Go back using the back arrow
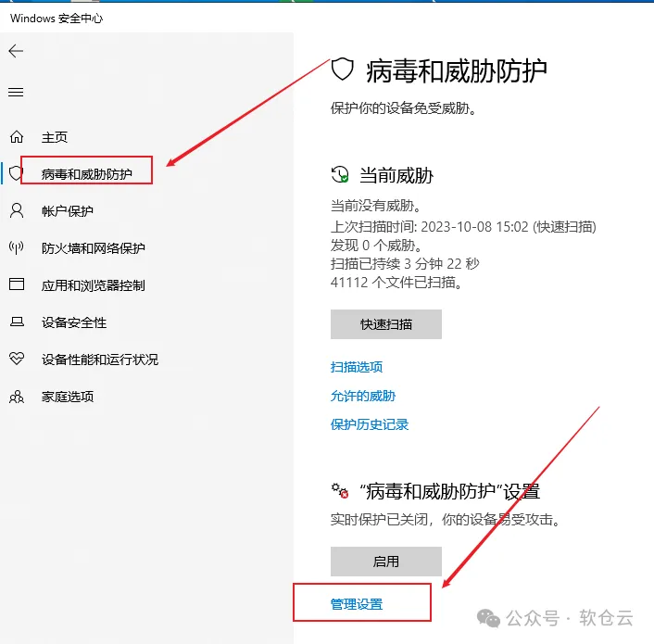The height and width of the screenshot is (644, 654). pyautogui.click(x=16, y=51)
